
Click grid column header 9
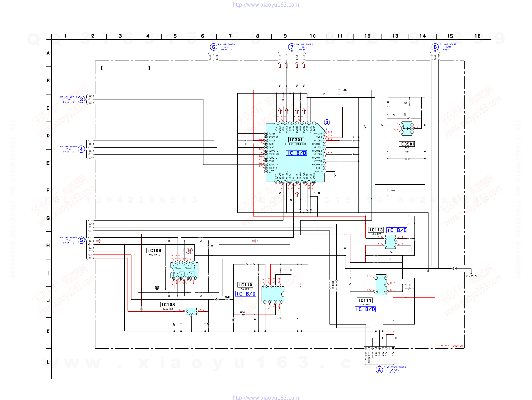point(285,36)
